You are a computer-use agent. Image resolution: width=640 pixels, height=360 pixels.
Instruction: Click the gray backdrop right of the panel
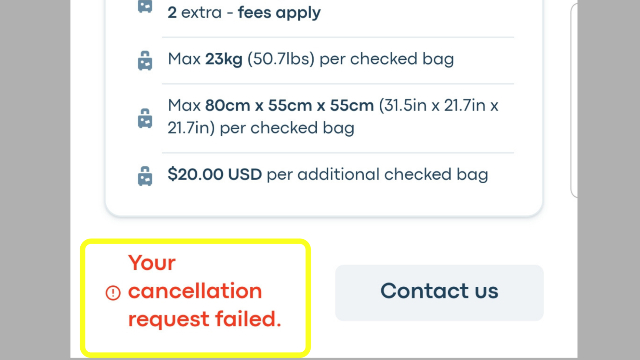pyautogui.click(x=609, y=180)
